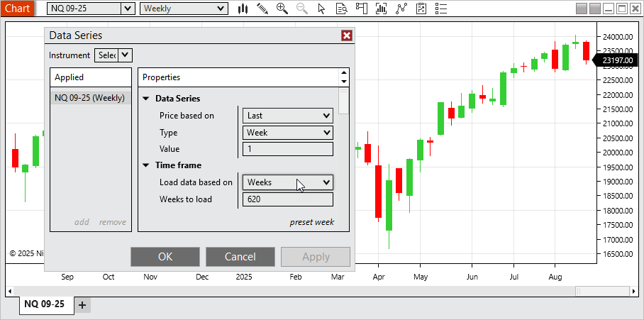Image resolution: width=644 pixels, height=320 pixels.
Task: Open the Strategies line-node icon
Action: (401, 9)
